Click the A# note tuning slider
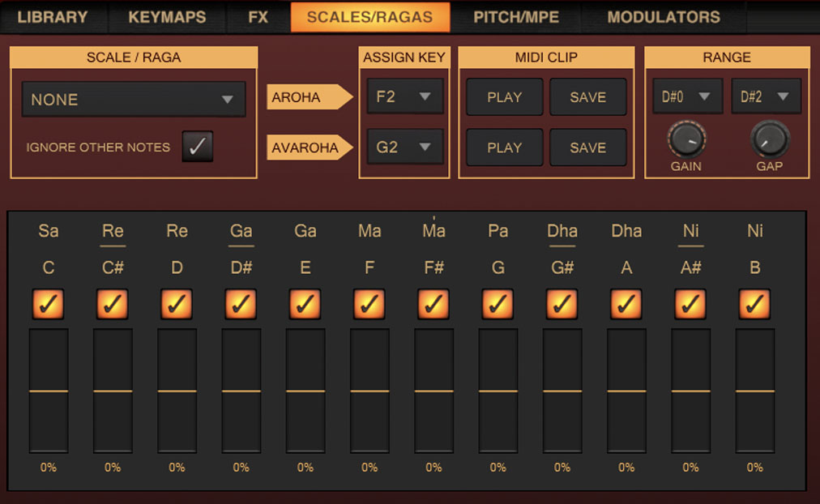The width and height of the screenshot is (820, 504). coord(691,391)
